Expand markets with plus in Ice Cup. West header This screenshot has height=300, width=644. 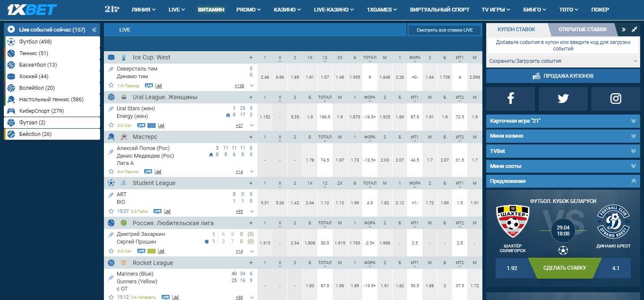click(x=251, y=57)
